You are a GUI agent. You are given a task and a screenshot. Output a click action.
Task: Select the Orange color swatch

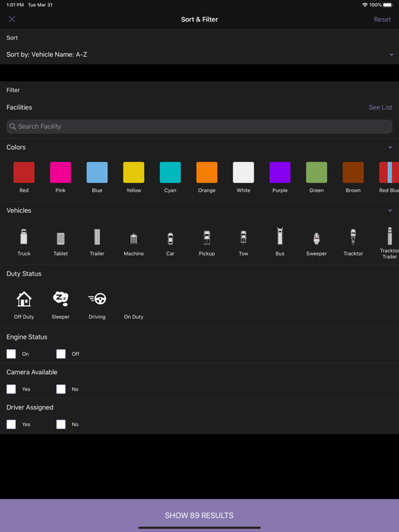(206, 172)
